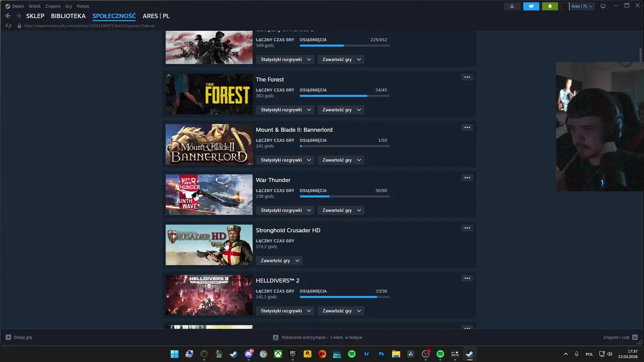Expand Statystyki rozgrywki for The Forest
This screenshot has height=362, width=644.
click(285, 110)
